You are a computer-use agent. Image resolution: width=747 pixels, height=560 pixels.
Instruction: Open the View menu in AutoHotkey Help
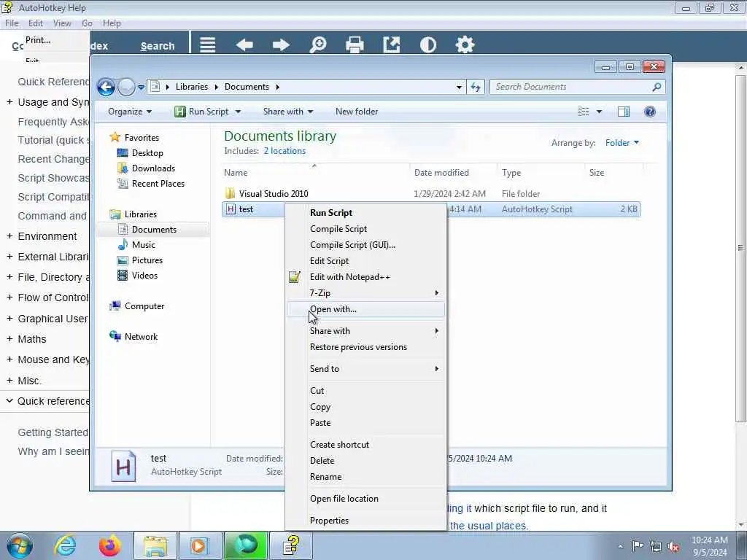(62, 23)
